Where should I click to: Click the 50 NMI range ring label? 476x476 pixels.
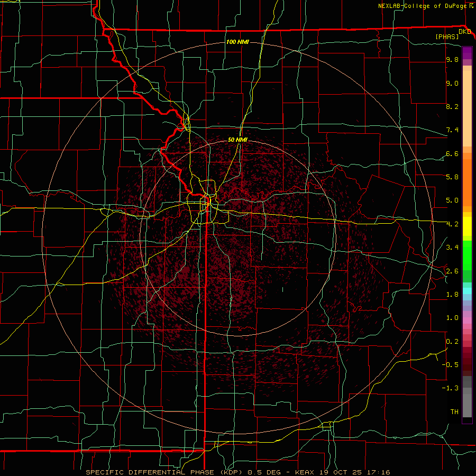tap(237, 140)
